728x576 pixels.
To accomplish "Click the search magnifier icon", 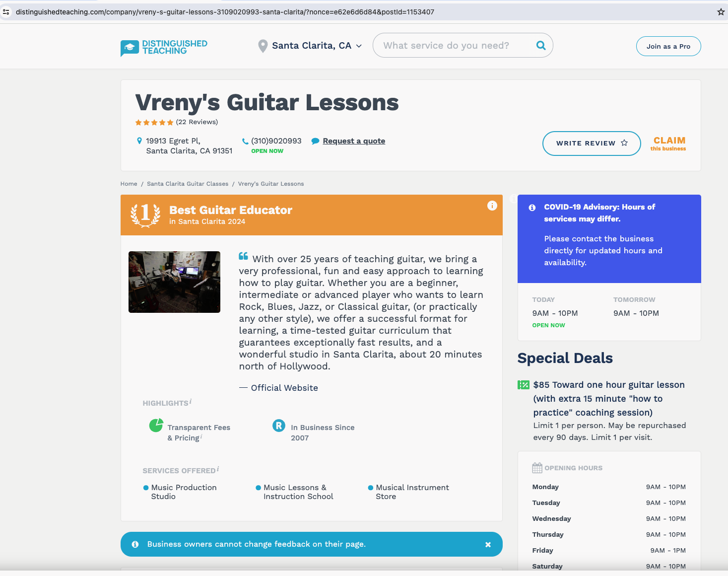I will click(541, 46).
